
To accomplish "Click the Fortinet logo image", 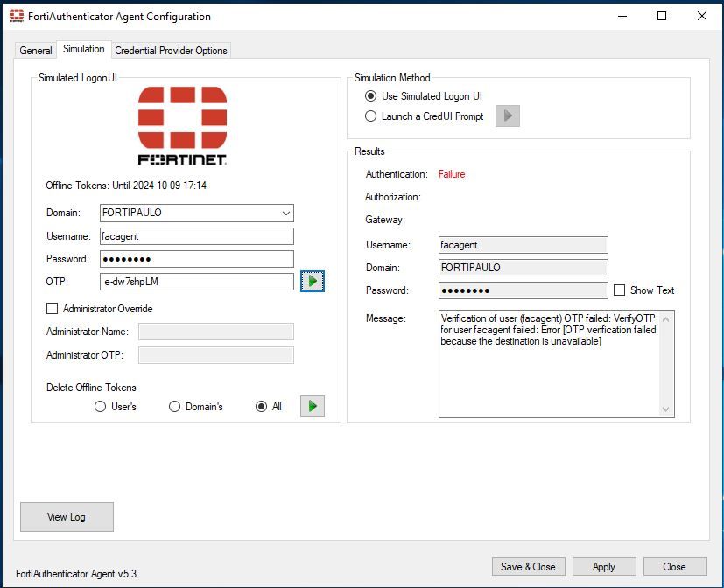I will point(182,125).
